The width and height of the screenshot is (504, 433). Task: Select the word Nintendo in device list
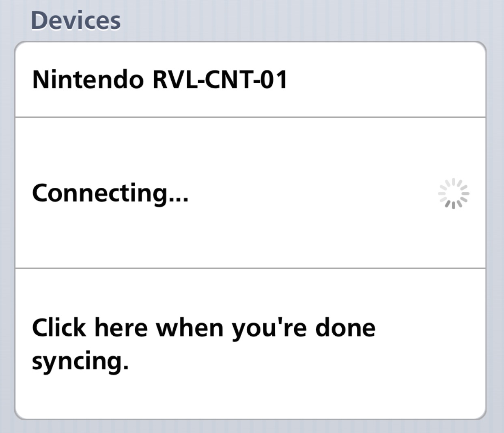tap(88, 79)
